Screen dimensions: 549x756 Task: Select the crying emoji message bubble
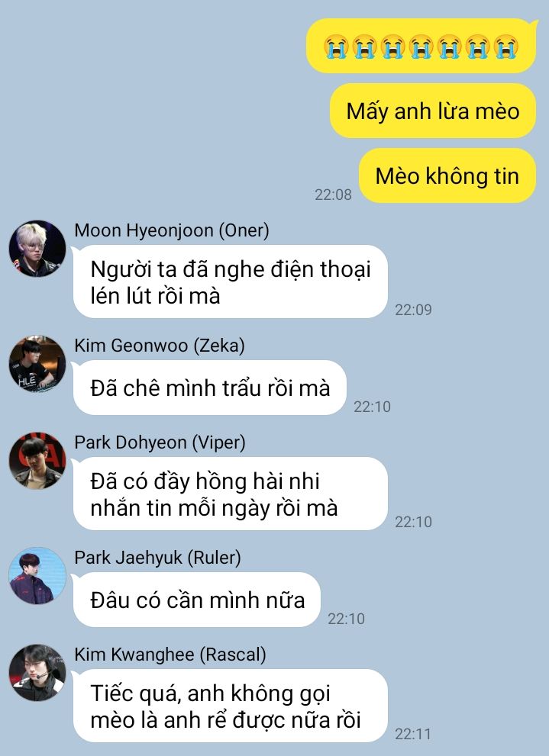coord(421,47)
